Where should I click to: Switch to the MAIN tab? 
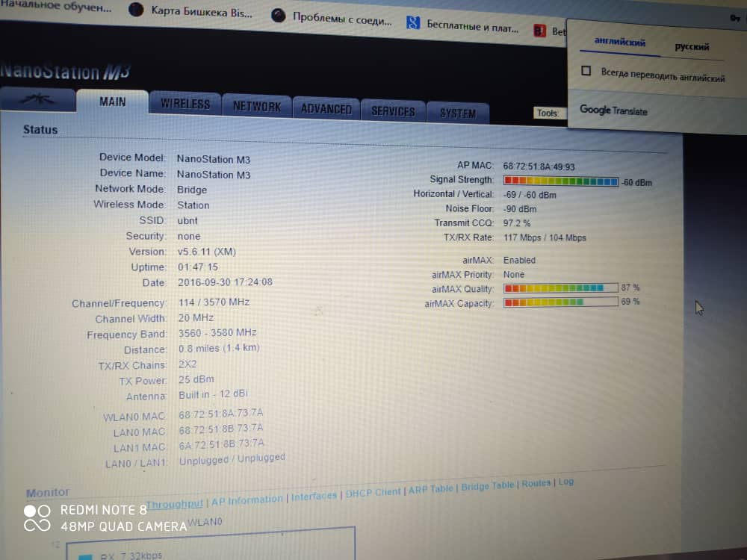click(x=113, y=102)
